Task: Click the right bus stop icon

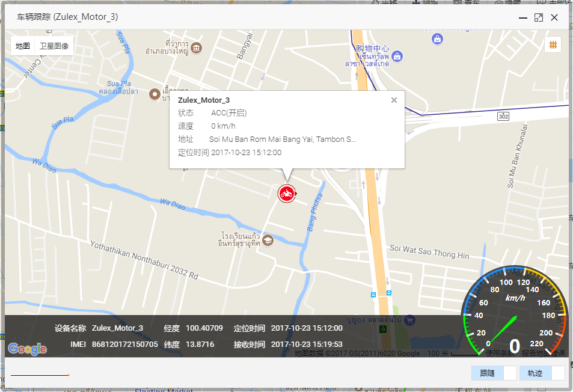Action: pyautogui.click(x=389, y=293)
